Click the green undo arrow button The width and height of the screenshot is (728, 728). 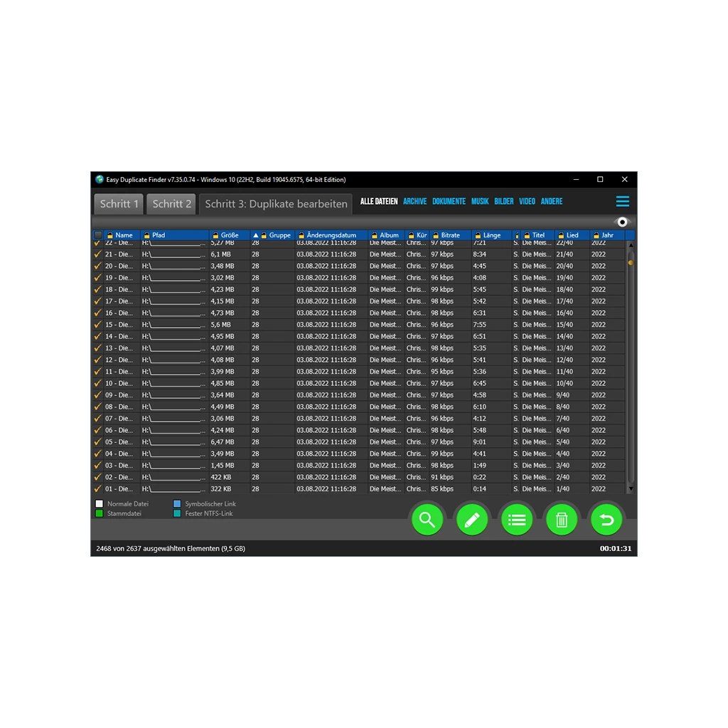pyautogui.click(x=606, y=520)
